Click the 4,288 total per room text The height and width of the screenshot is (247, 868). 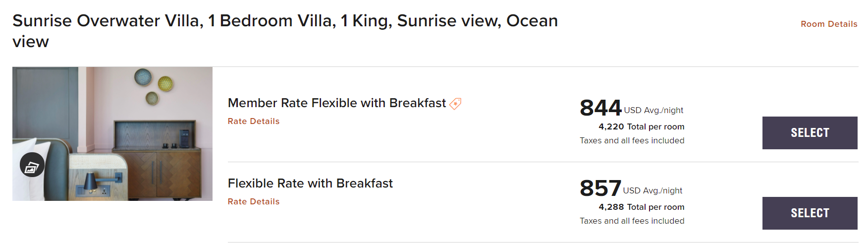[x=641, y=207]
